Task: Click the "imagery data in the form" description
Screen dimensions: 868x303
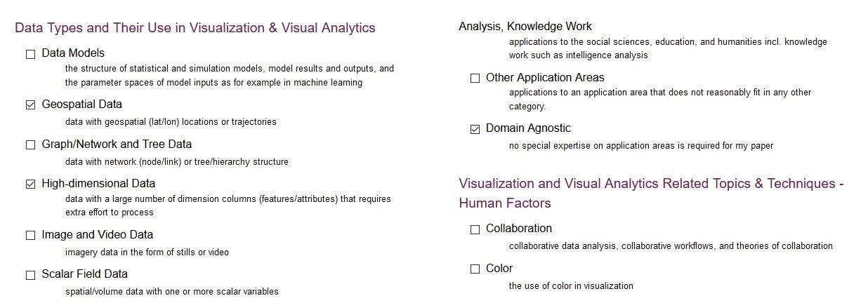Action: (x=147, y=252)
